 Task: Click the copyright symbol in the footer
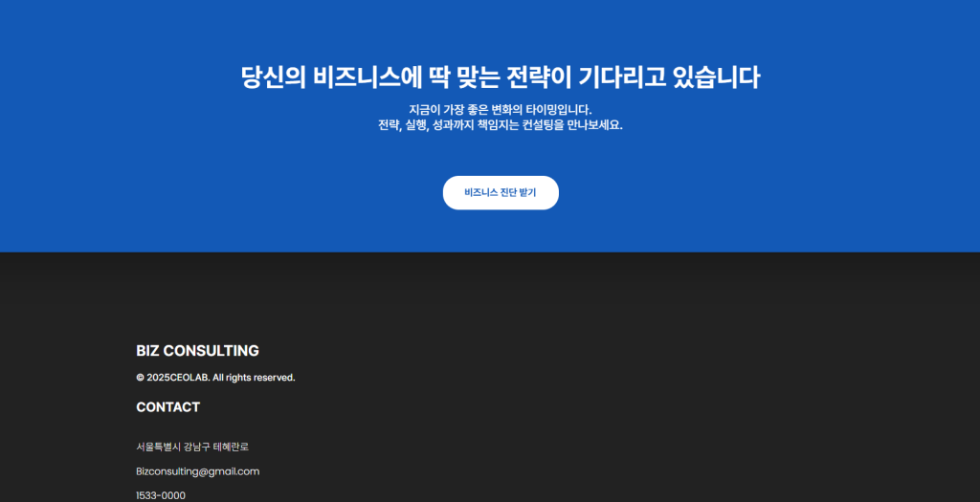coord(141,378)
